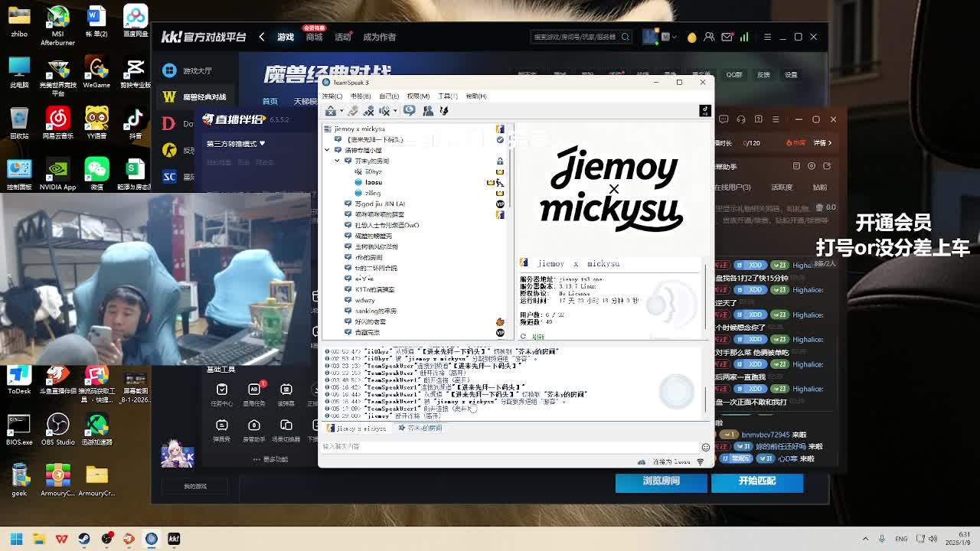Open the 成为作者 tab in KK platform
Image resolution: width=980 pixels, height=551 pixels.
click(379, 37)
